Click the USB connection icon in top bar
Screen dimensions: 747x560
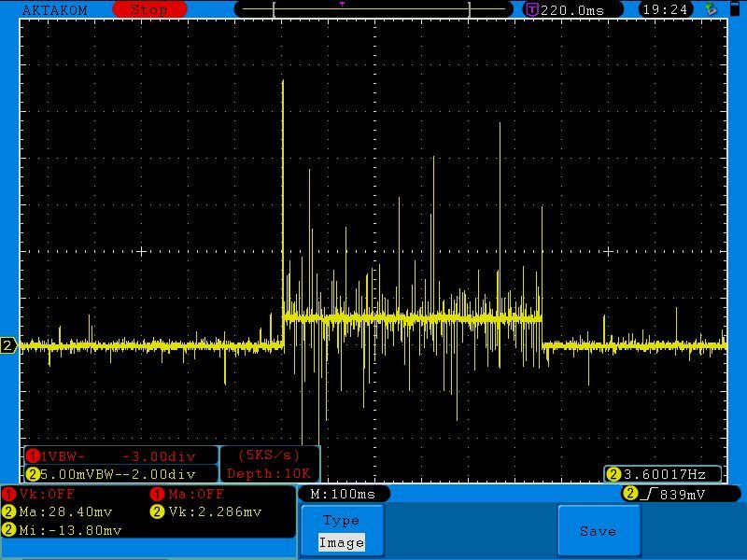coord(712,9)
